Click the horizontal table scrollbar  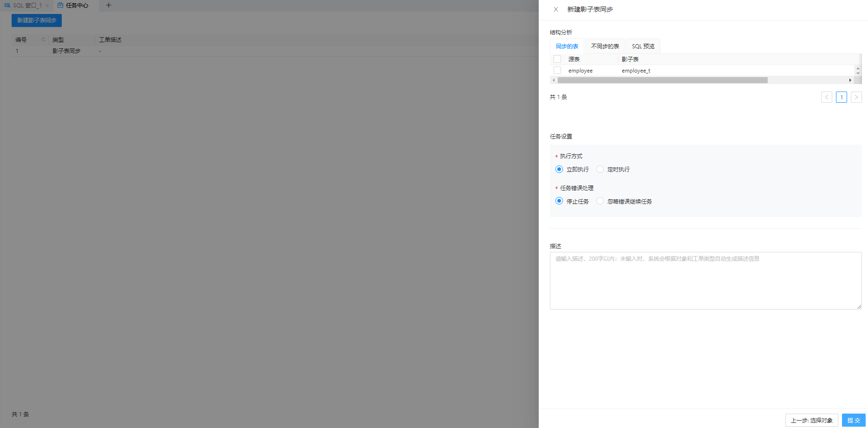(x=663, y=80)
